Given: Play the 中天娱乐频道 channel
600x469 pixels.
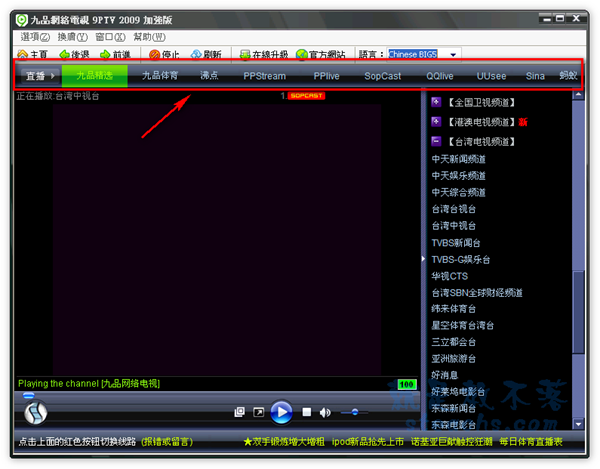Looking at the screenshot, I should pyautogui.click(x=458, y=176).
